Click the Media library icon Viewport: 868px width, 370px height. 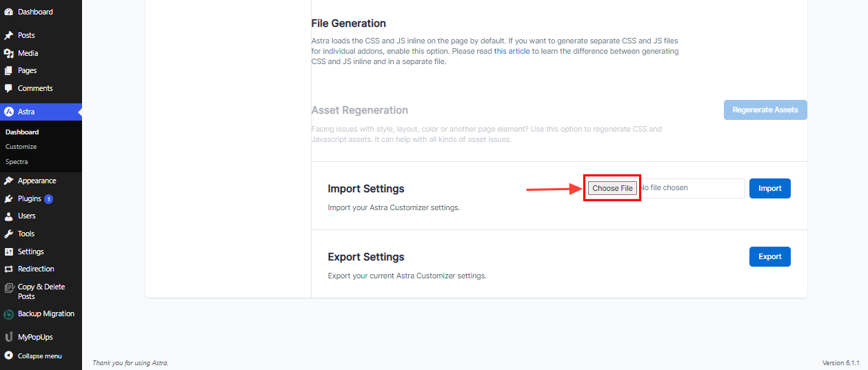pyautogui.click(x=8, y=53)
